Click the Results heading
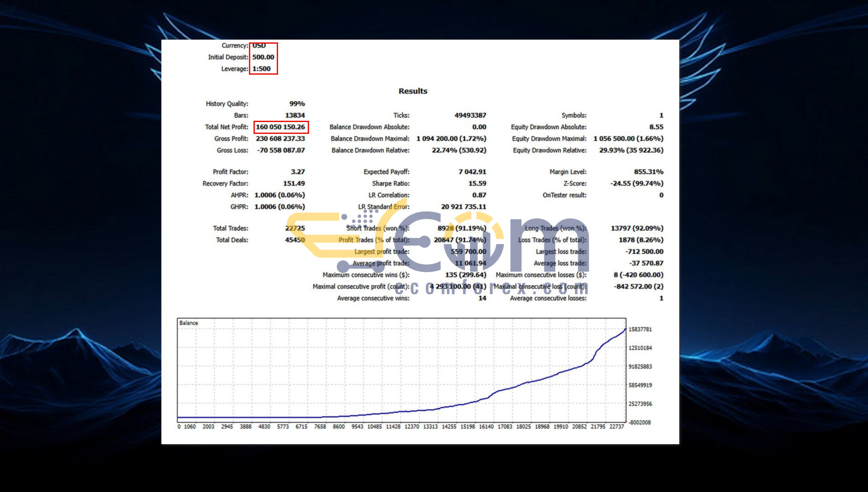The width and height of the screenshot is (868, 492). tap(413, 91)
